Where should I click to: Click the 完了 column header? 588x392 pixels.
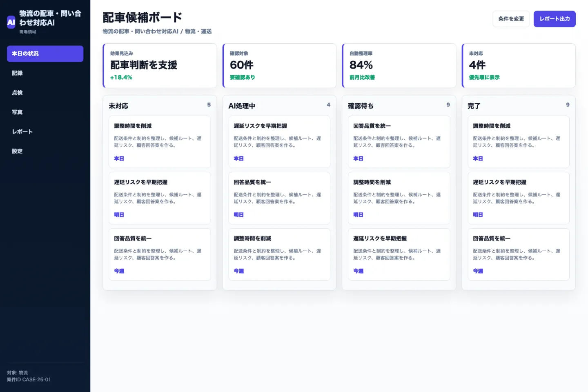point(474,106)
